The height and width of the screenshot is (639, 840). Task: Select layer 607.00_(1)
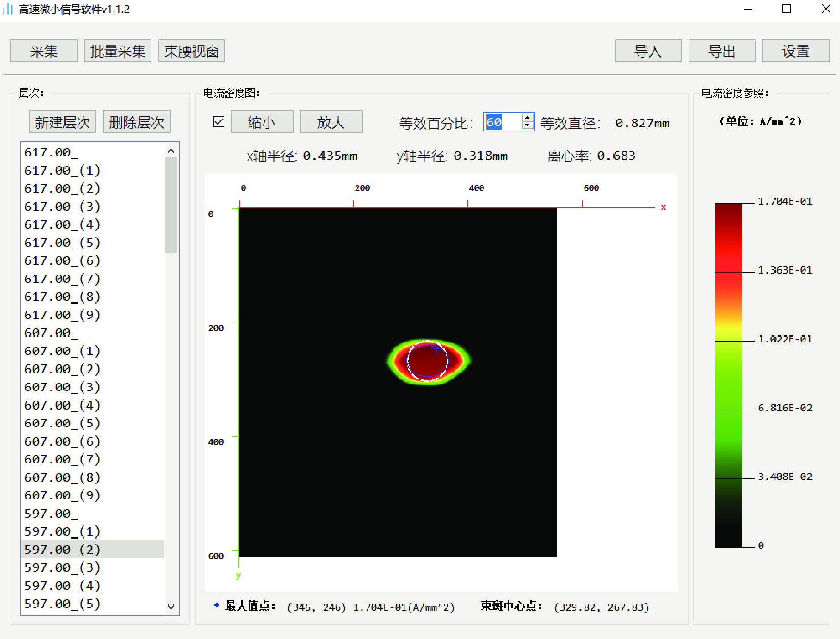pos(92,351)
